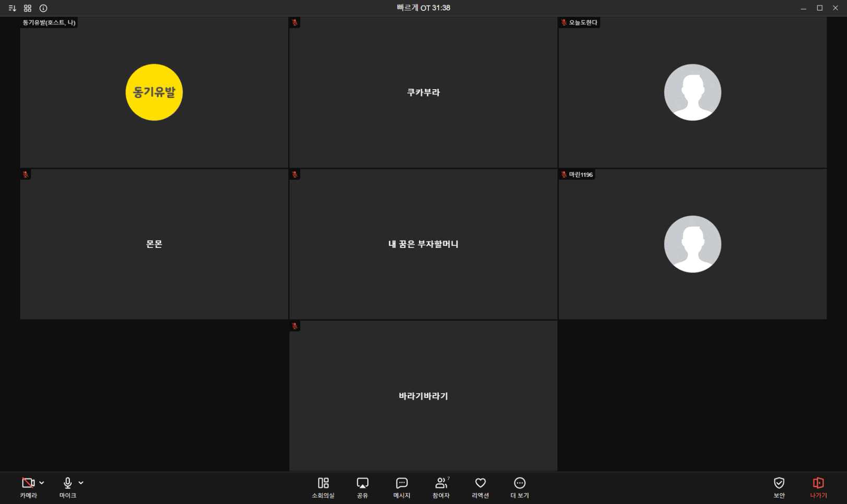
Task: Open 보안 security shield settings
Action: 779,488
